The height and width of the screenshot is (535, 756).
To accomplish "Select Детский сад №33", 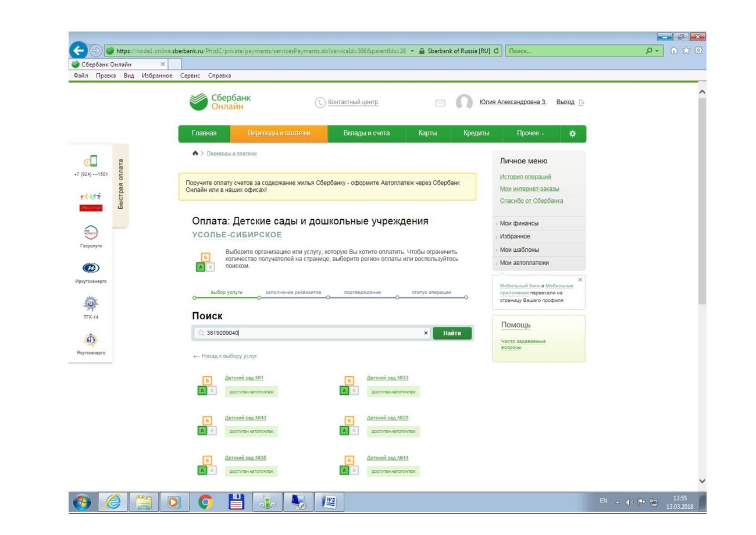I will pos(387,378).
